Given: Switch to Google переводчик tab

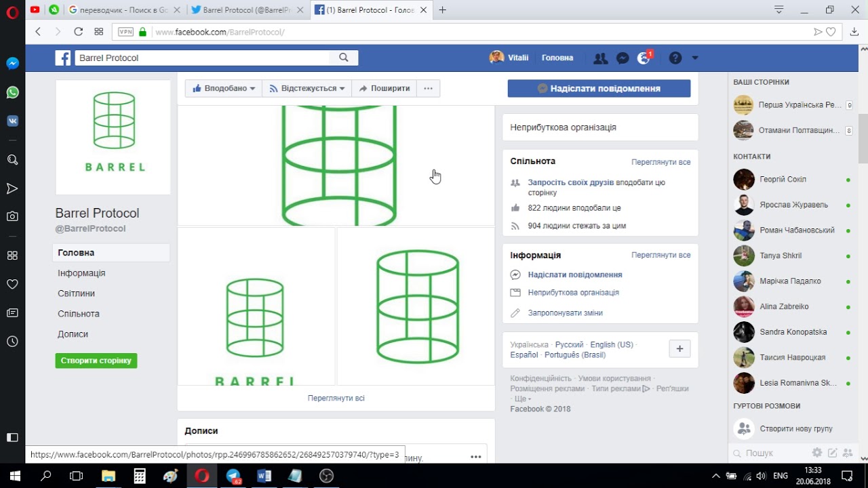Looking at the screenshot, I should (x=126, y=10).
